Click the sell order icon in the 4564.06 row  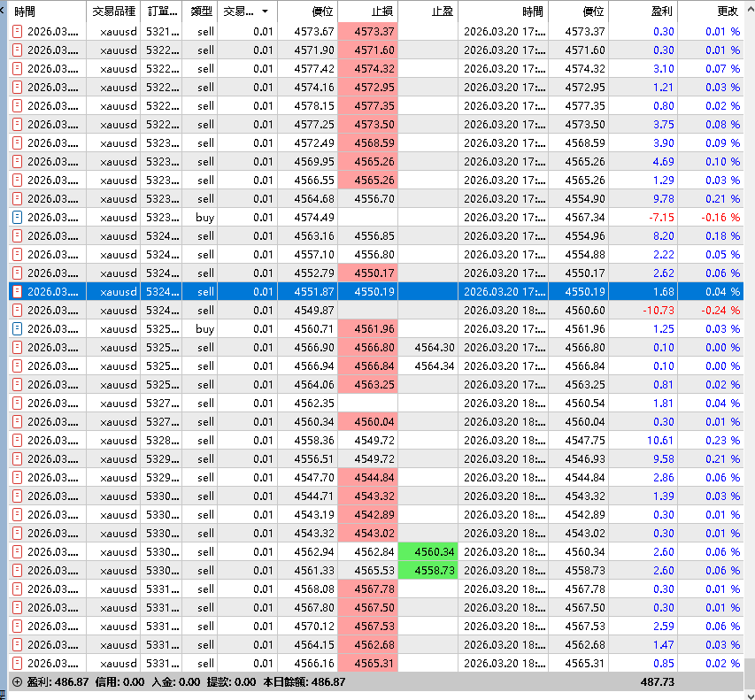pos(17,385)
